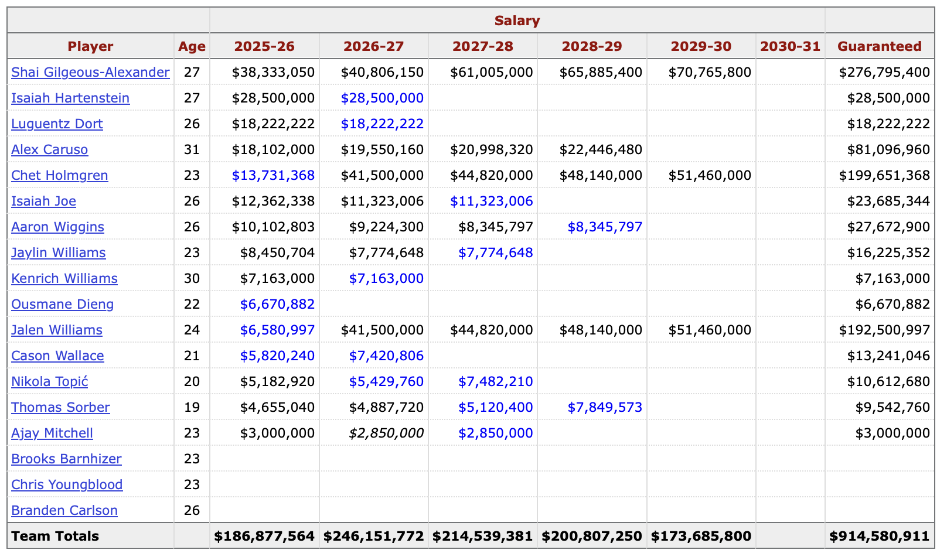Open Nikola Topić's player page
947x560 pixels.
tap(50, 381)
